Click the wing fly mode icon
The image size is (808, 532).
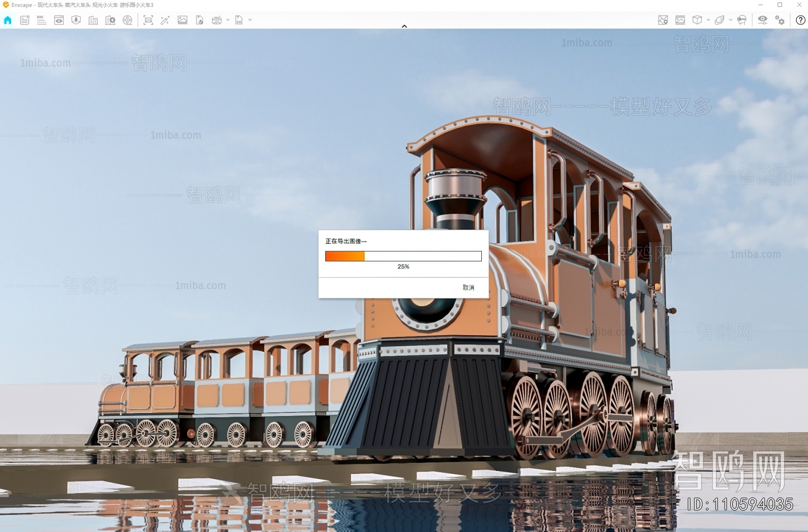point(720,20)
